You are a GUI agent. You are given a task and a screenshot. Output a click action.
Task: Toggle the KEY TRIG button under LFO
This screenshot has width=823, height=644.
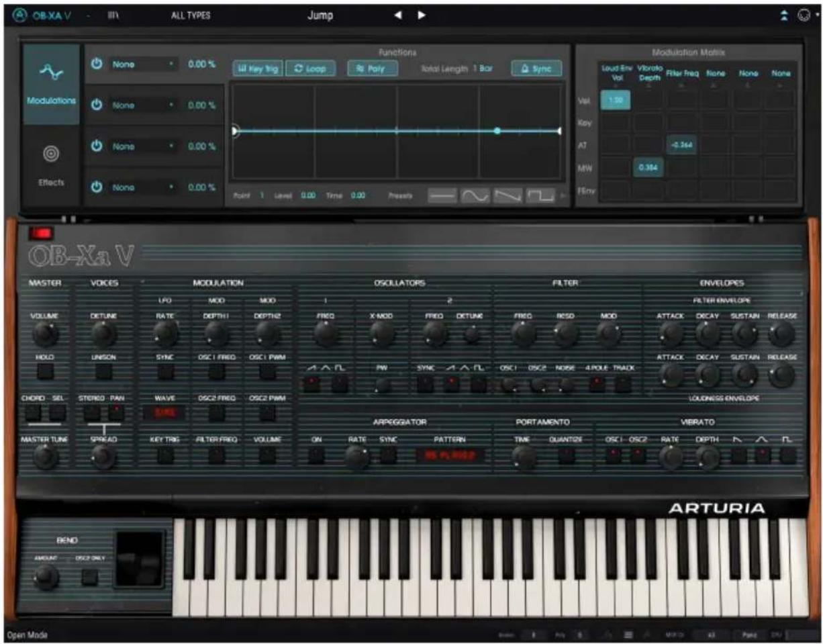[x=164, y=456]
